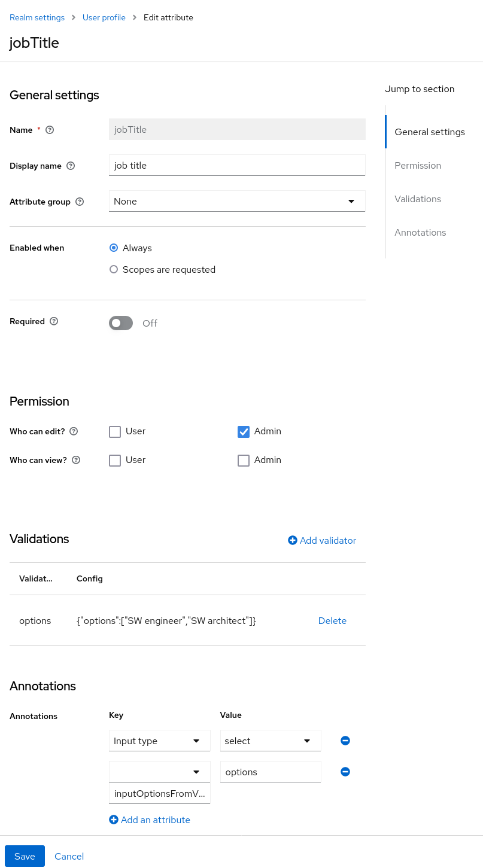Click the help icon beside Display name
The width and height of the screenshot is (483, 868).
pos(71,166)
